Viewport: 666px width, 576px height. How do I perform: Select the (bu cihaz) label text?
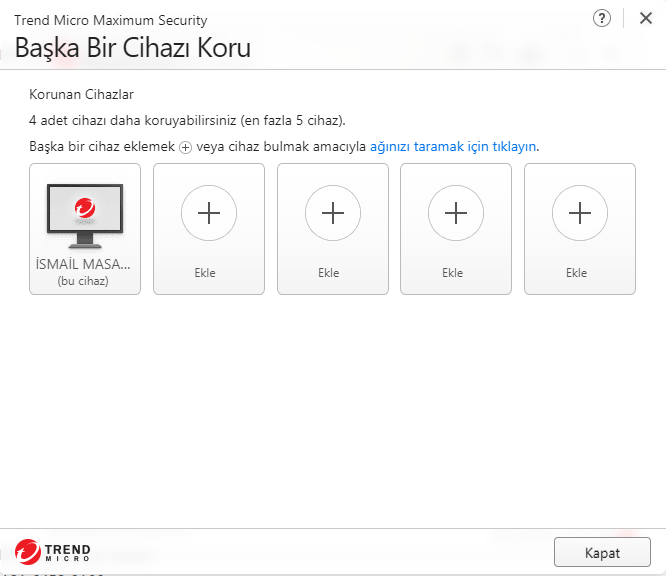pyautogui.click(x=83, y=281)
